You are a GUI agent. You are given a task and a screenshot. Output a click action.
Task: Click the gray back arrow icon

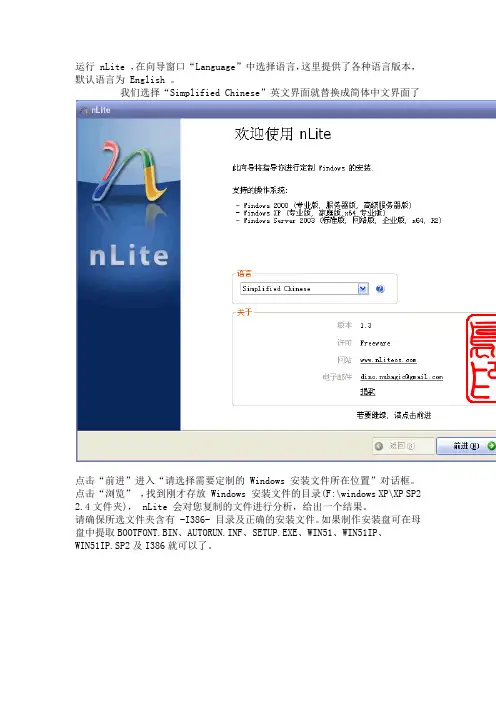(x=379, y=446)
